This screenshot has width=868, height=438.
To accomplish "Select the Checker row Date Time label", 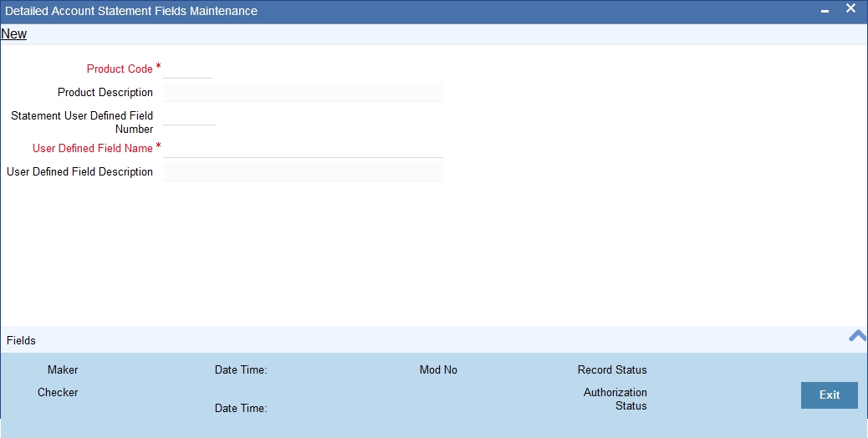I will point(241,408).
